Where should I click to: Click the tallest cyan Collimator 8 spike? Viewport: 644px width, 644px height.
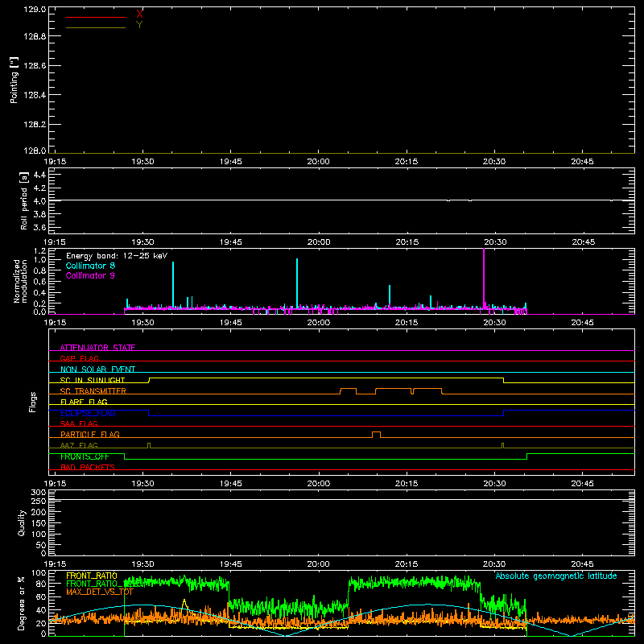[297, 283]
